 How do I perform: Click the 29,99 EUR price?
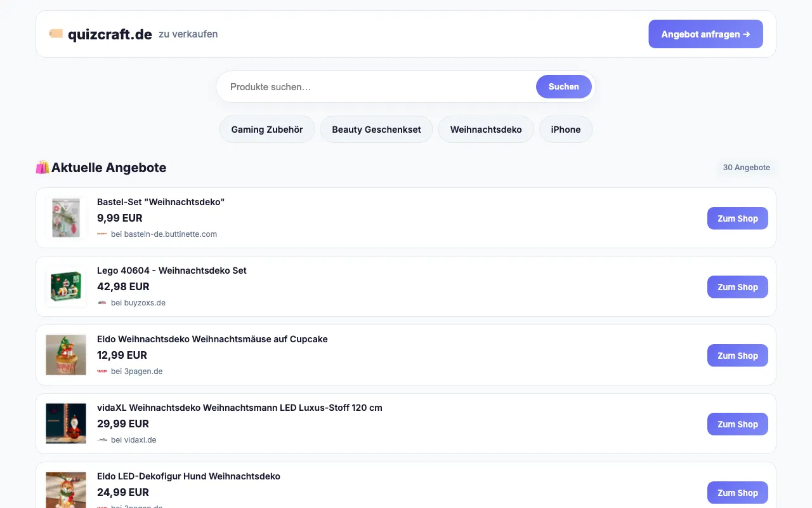[x=123, y=424]
